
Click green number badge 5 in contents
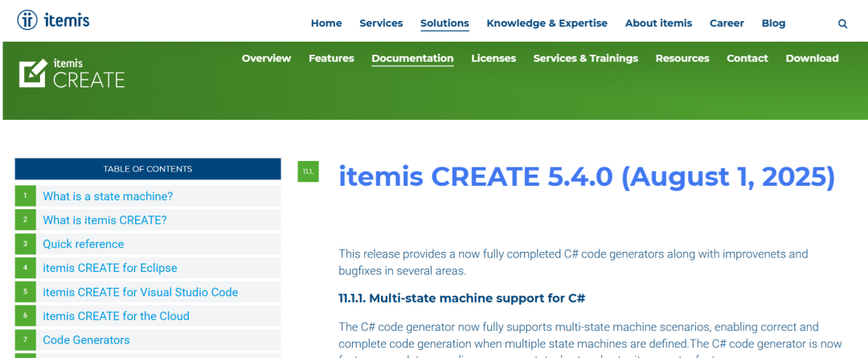(26, 291)
